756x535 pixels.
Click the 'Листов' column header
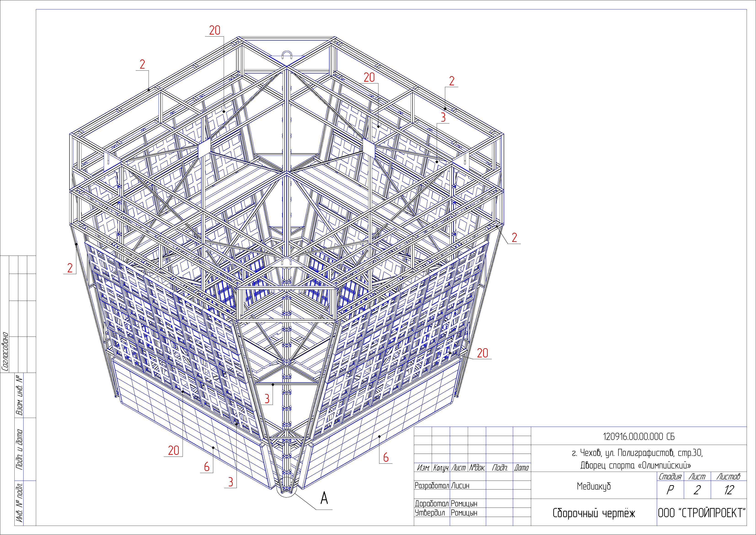click(x=729, y=477)
